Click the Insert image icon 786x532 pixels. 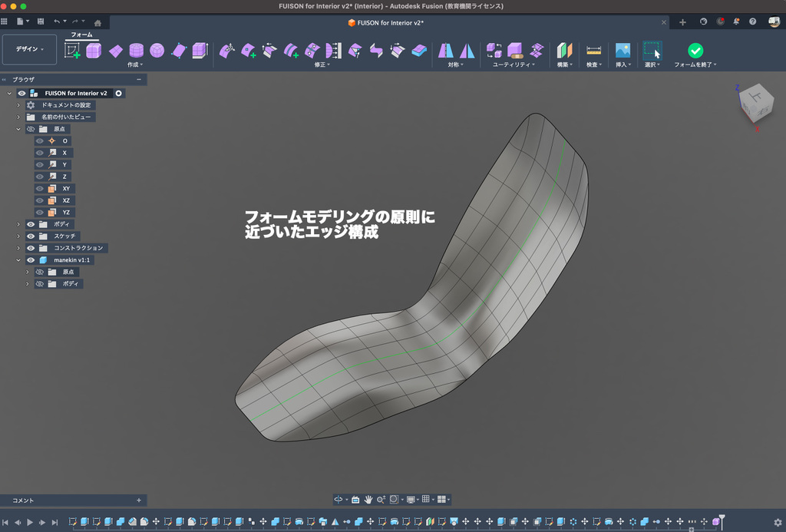click(x=623, y=51)
